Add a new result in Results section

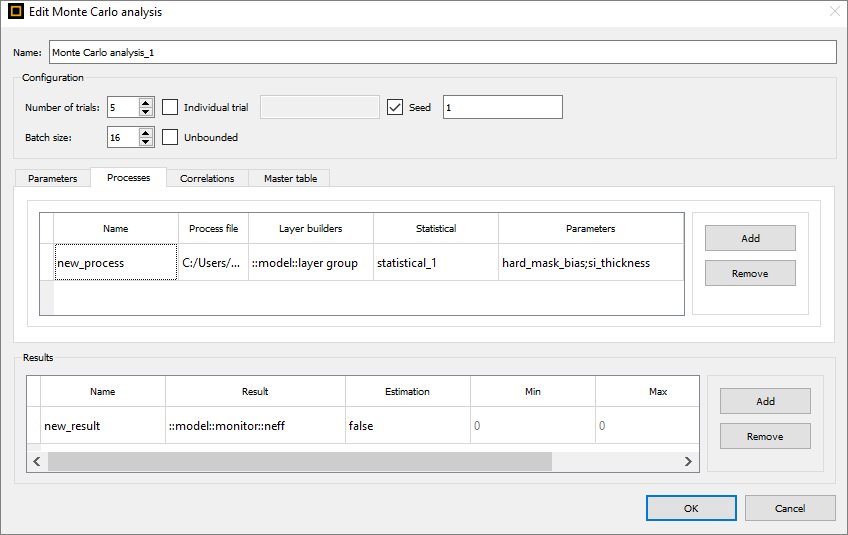[x=765, y=401]
